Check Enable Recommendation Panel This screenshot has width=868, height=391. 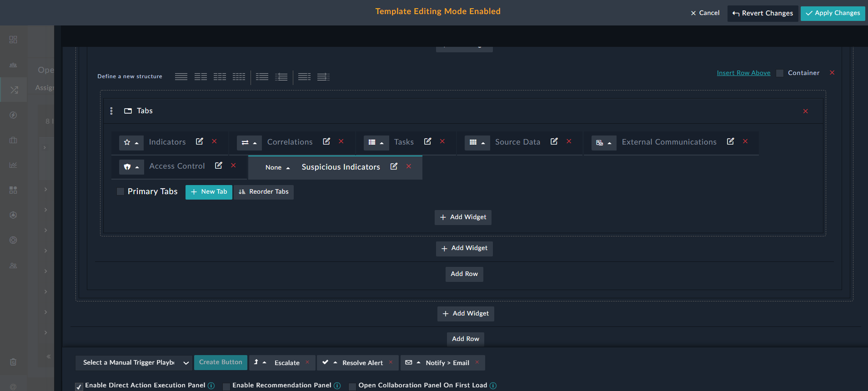tap(226, 386)
